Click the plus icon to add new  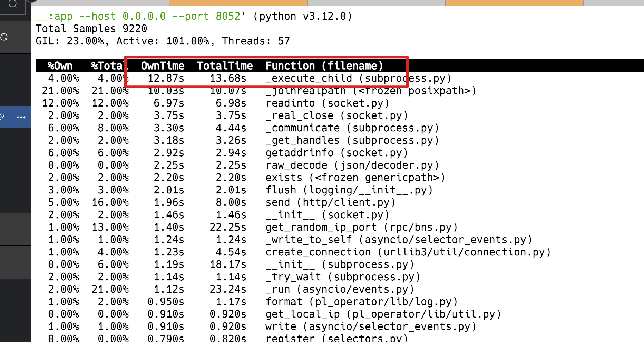click(x=21, y=37)
